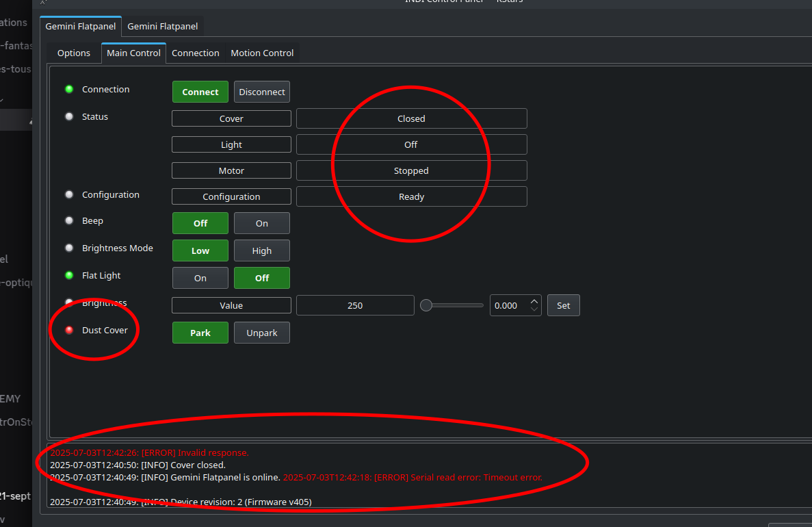Viewport: 812px width, 527px height.
Task: Click the Disconnect button
Action: click(261, 92)
